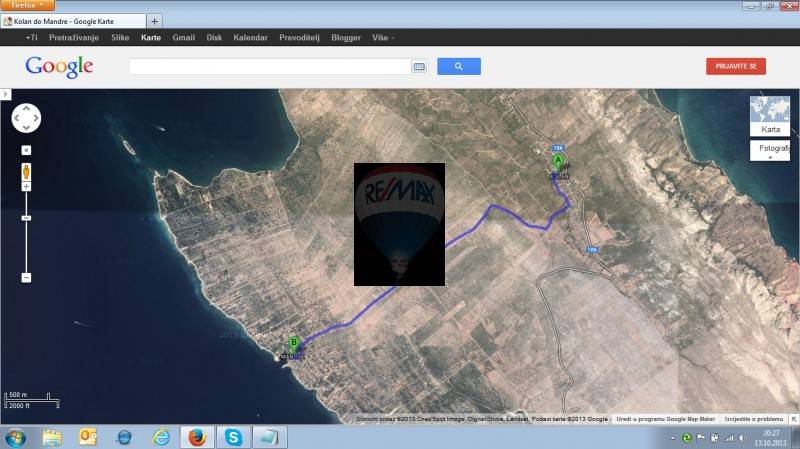Select the Street View pegman icon

[27, 172]
